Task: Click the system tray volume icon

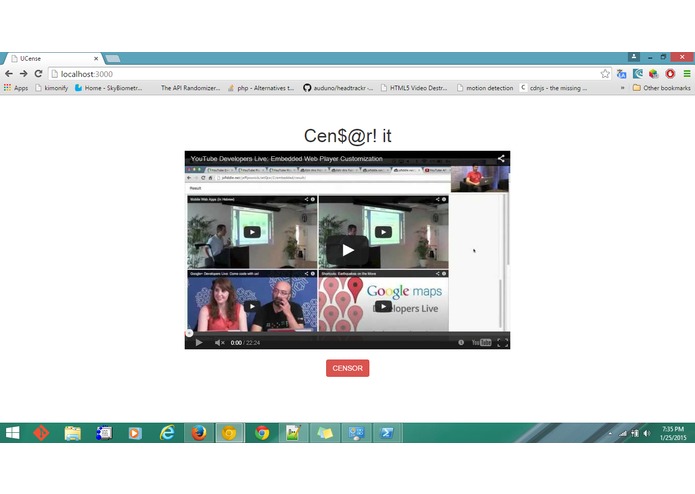Action: click(647, 433)
